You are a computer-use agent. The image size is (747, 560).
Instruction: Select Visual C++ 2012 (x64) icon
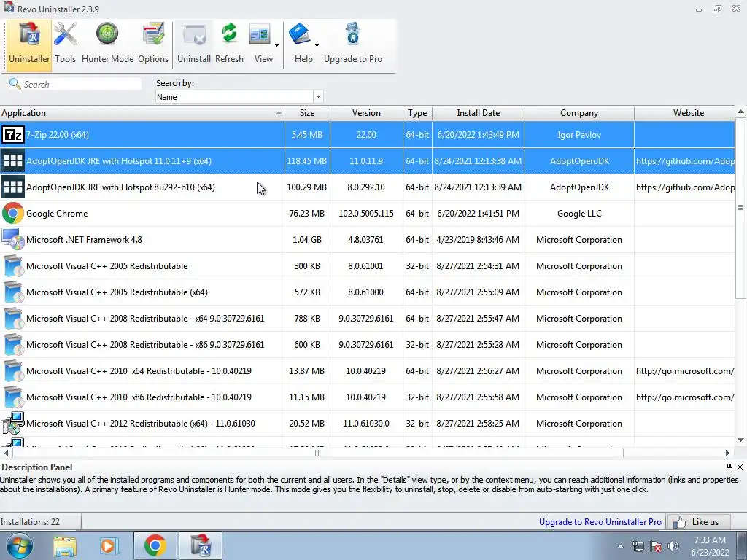(13, 424)
